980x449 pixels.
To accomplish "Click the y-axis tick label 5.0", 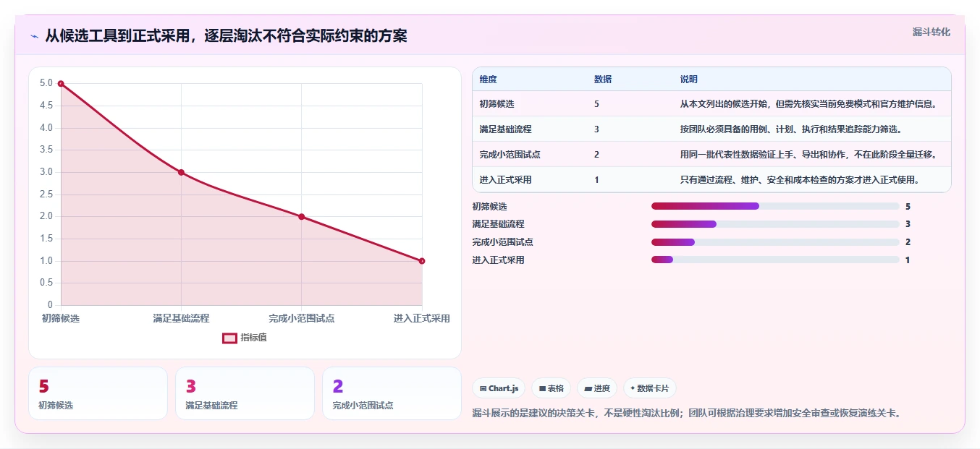I will pyautogui.click(x=46, y=83).
